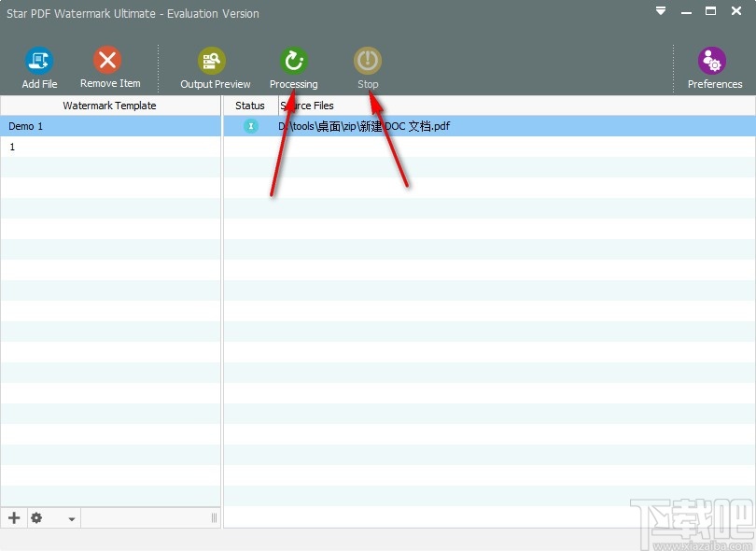Expand the dropdown arrow beside the template gear
The width and height of the screenshot is (756, 551).
(x=71, y=519)
